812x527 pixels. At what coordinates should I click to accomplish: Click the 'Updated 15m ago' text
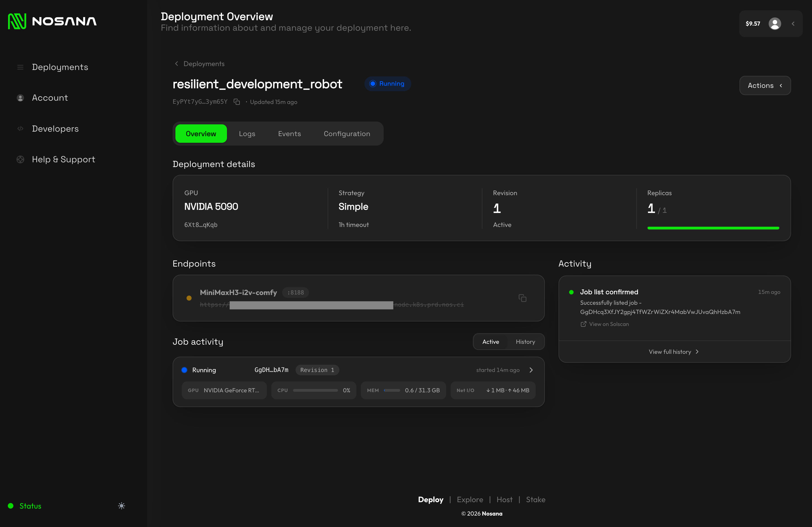273,102
